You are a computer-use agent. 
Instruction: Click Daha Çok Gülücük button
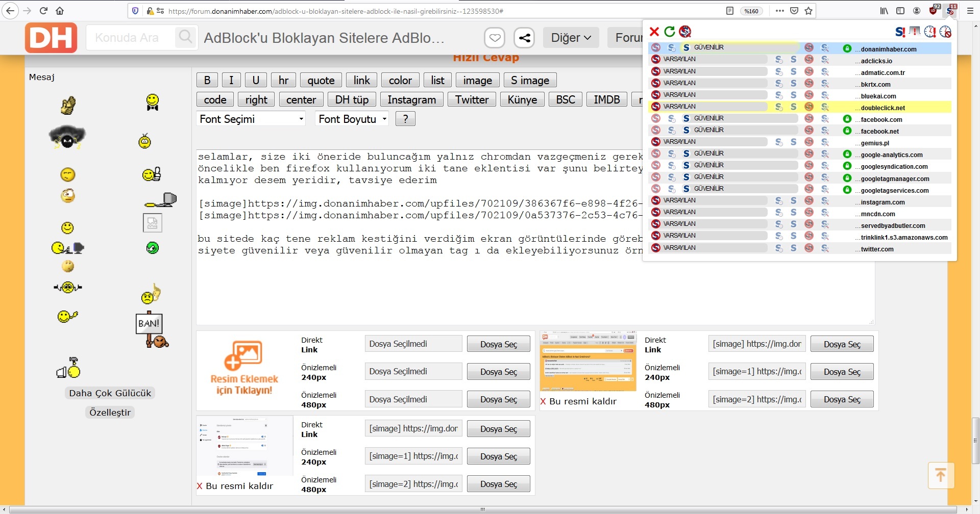(110, 393)
